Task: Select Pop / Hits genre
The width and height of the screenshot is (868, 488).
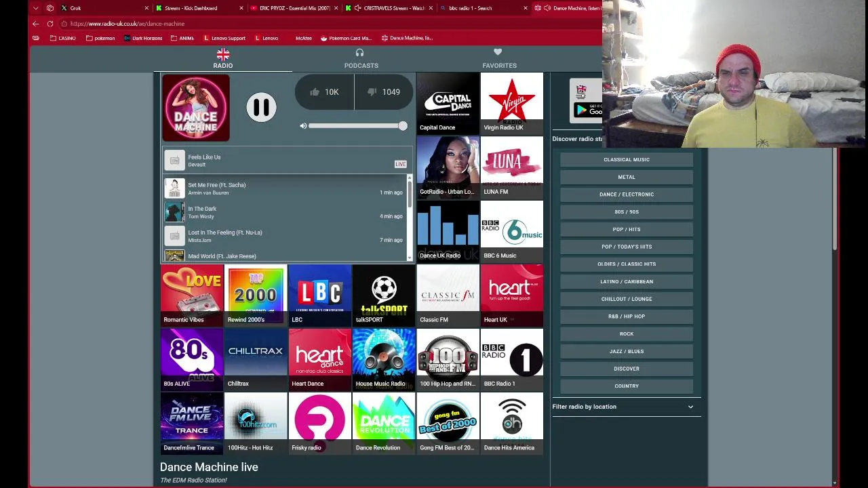Action: click(x=627, y=229)
